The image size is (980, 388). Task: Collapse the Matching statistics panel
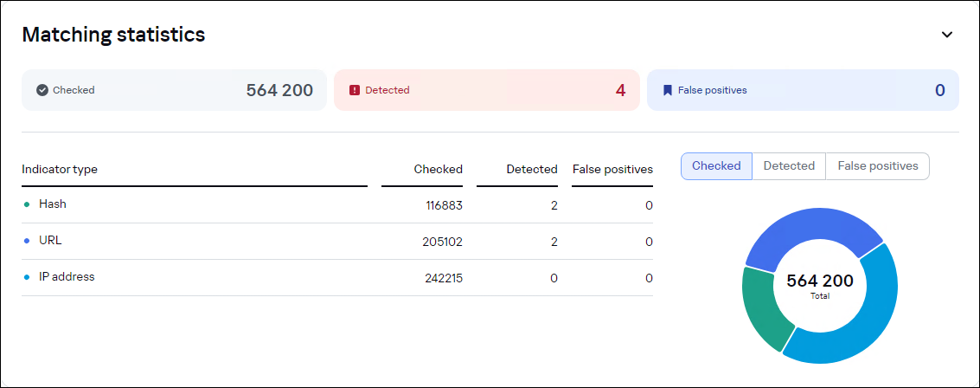pyautogui.click(x=947, y=35)
